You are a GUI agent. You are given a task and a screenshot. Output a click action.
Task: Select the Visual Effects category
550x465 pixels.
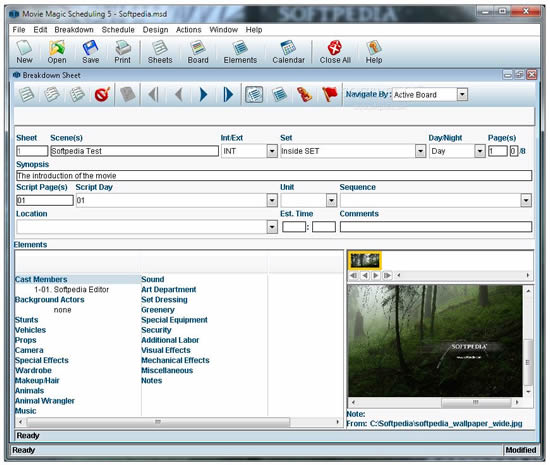click(x=166, y=350)
